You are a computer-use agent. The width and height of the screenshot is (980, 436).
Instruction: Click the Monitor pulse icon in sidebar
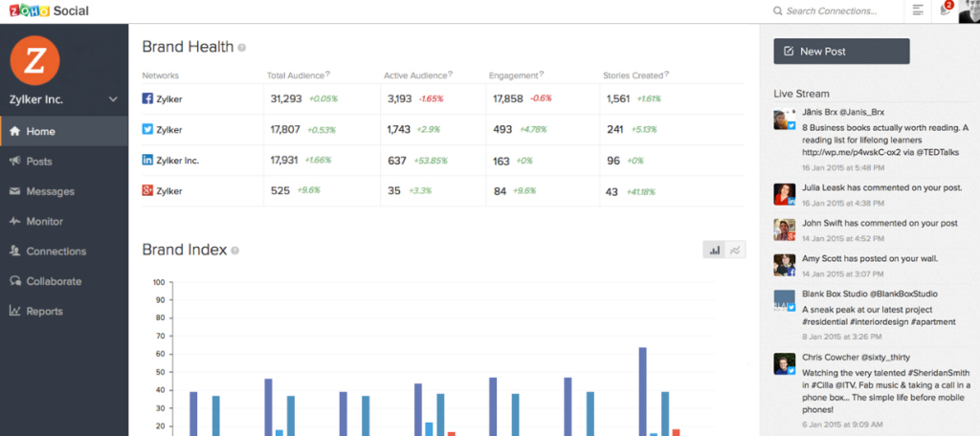[15, 221]
